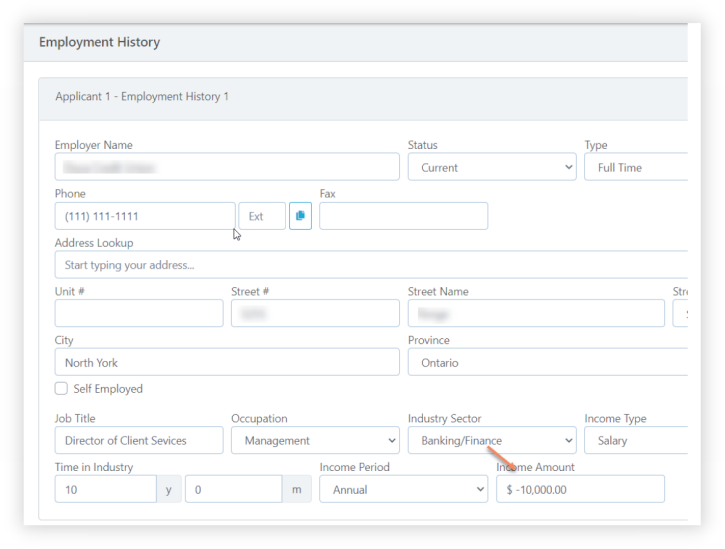725x549 pixels.
Task: Open the Income Period dropdown showing Annual
Action: pos(403,490)
